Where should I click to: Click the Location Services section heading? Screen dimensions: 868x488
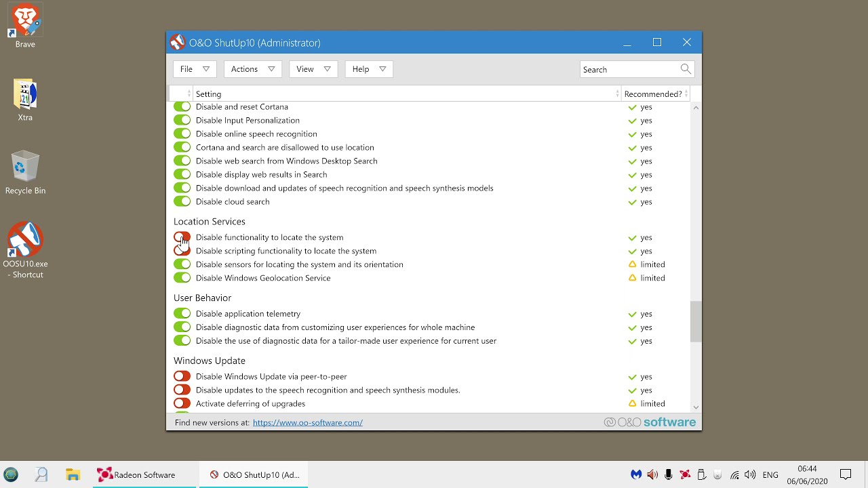[x=210, y=222]
